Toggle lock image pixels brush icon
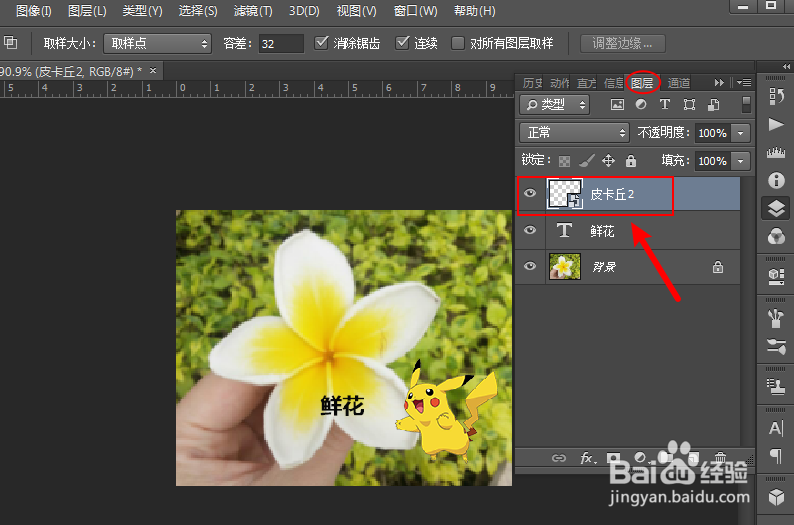The image size is (794, 525). click(x=587, y=160)
